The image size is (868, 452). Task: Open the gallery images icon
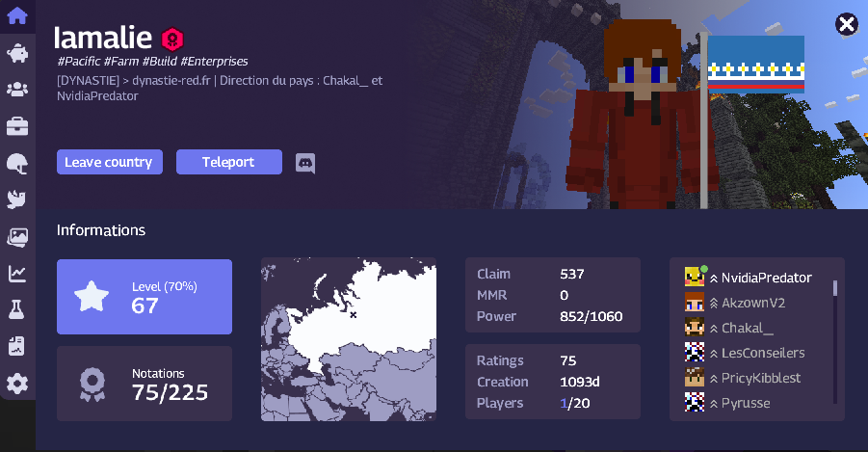coord(17,237)
